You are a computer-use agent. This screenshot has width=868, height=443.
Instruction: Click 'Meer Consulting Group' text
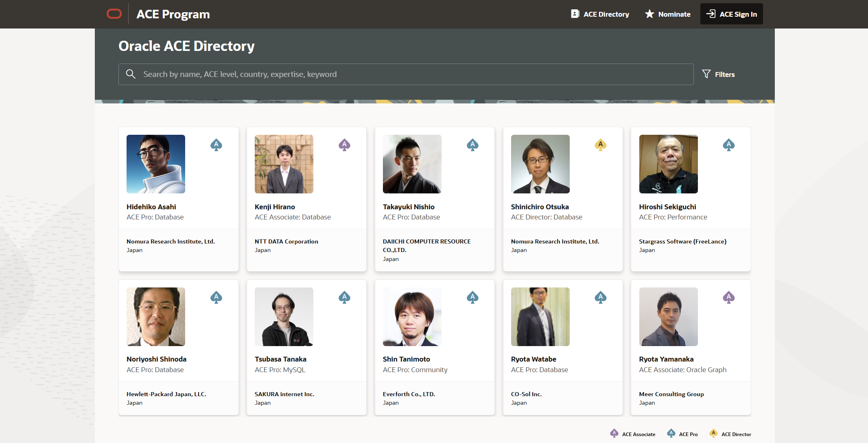pos(671,394)
